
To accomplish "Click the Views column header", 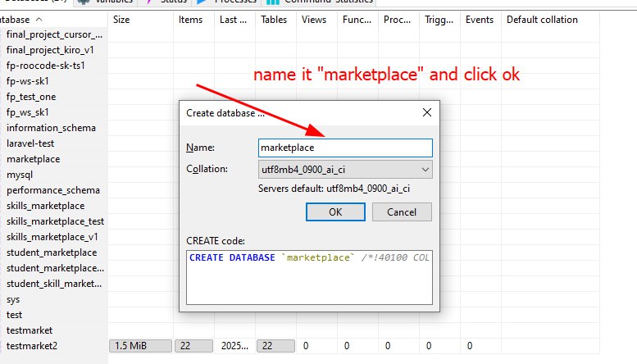I will click(x=317, y=20).
